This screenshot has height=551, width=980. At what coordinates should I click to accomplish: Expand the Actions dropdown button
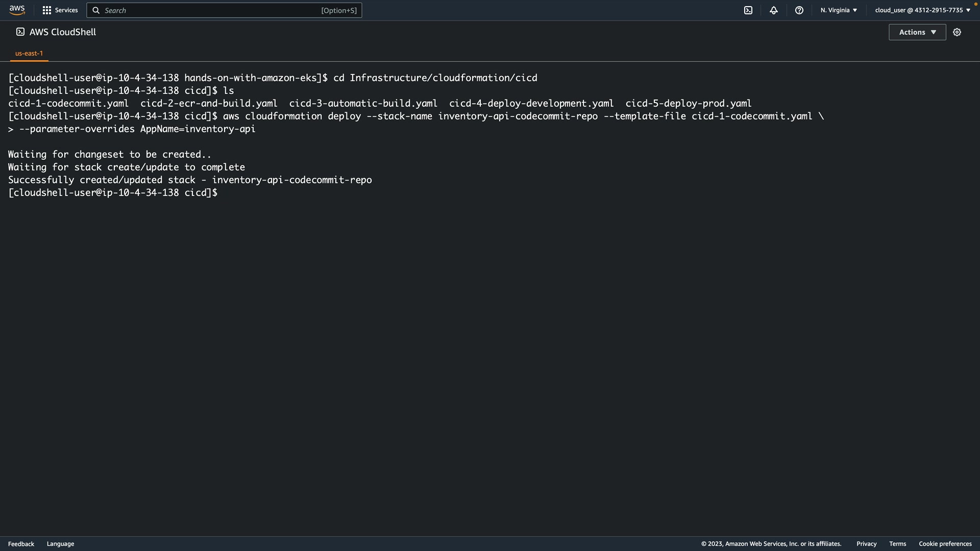coord(917,32)
